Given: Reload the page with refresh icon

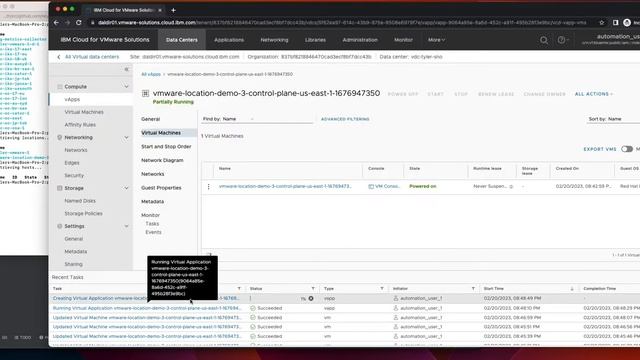Looking at the screenshot, I should pos(79,22).
